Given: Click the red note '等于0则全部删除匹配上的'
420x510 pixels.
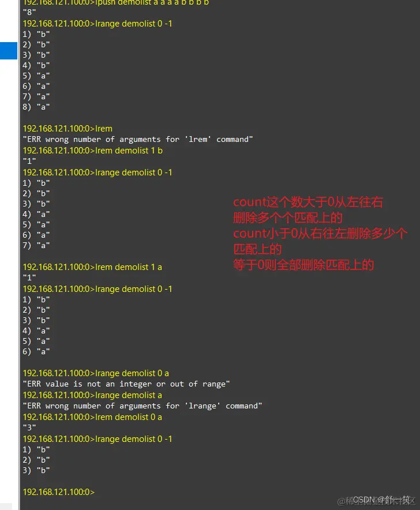Looking at the screenshot, I should [303, 265].
